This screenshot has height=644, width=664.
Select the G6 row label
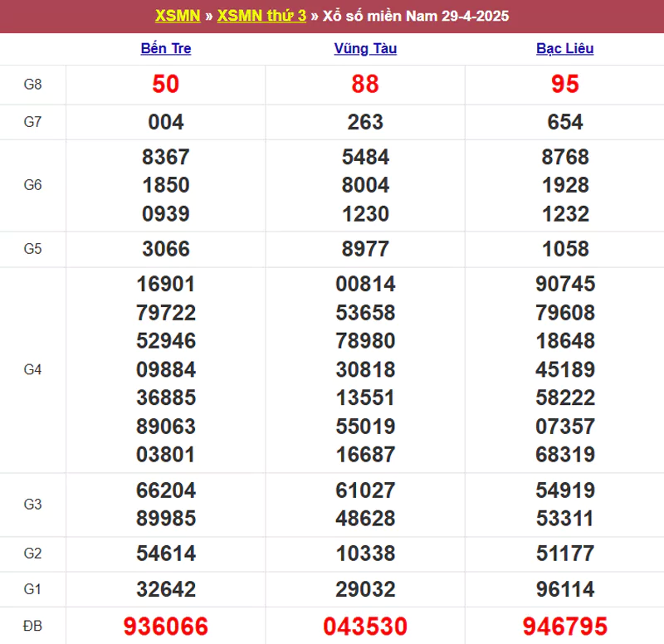pos(32,185)
